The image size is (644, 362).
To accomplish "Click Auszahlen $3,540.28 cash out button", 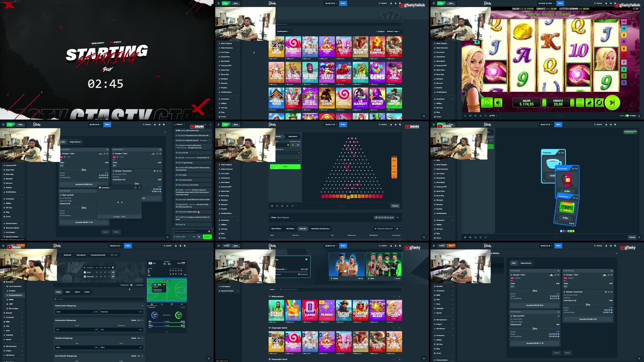I will pos(535,305).
